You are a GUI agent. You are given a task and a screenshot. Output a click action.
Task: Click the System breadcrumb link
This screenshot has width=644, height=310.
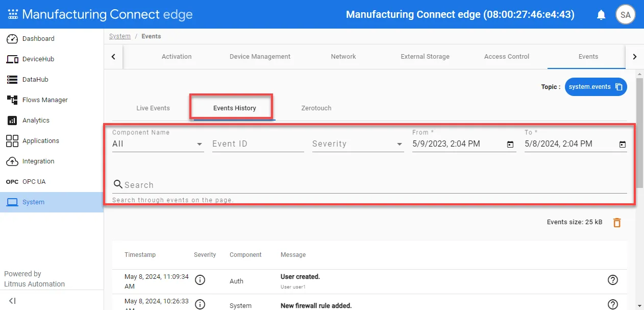click(120, 36)
